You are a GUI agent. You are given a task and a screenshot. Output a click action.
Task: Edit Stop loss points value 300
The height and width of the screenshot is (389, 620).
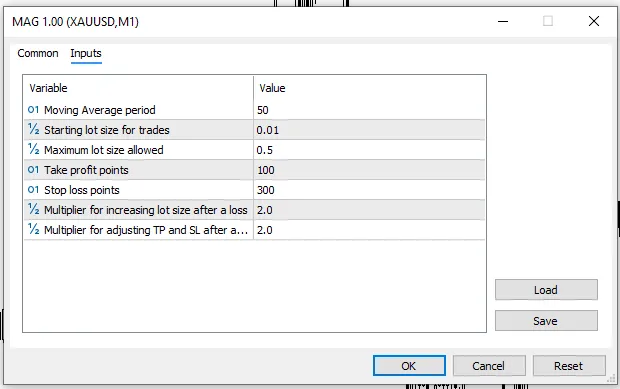click(x=369, y=190)
